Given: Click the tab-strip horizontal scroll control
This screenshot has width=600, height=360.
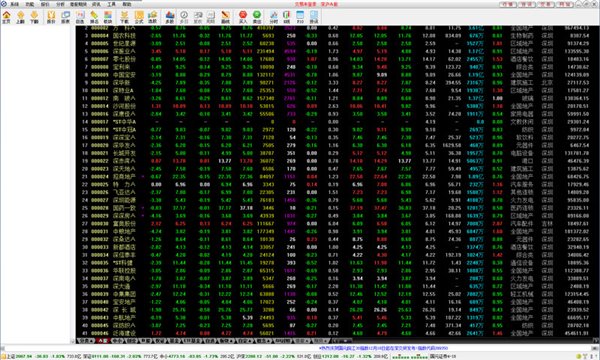Looking at the screenshot, I should point(342,340).
